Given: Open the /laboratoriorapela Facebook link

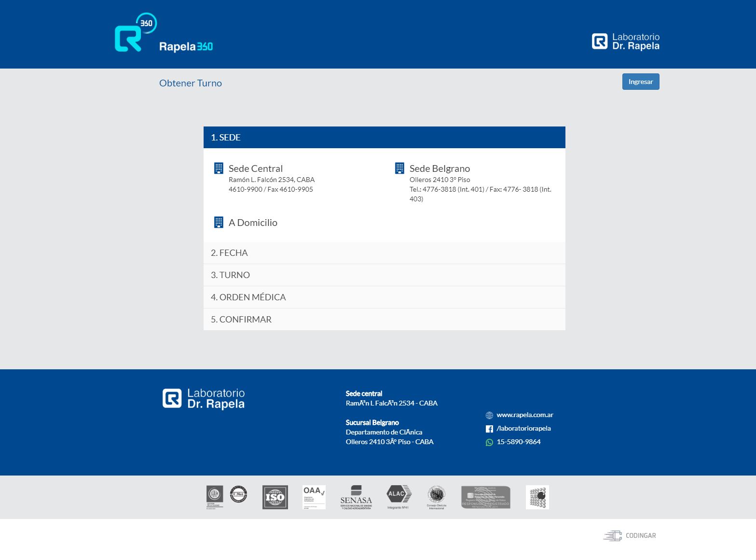Looking at the screenshot, I should pos(523,428).
